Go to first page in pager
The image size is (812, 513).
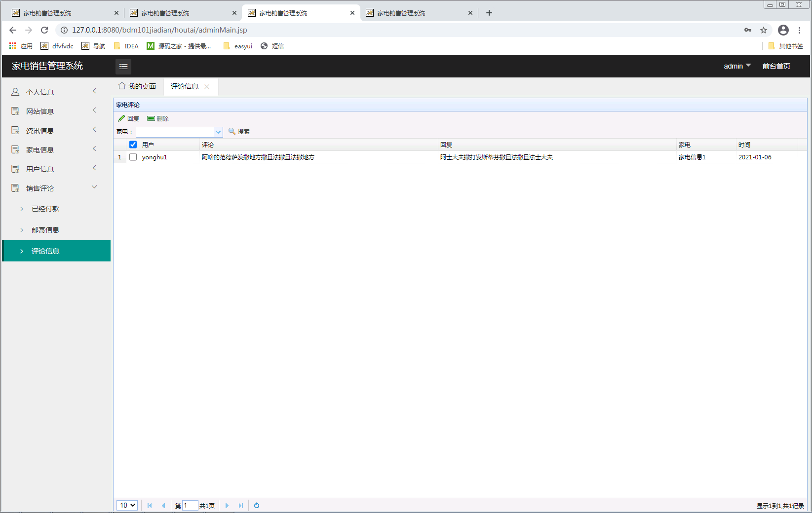click(x=150, y=506)
